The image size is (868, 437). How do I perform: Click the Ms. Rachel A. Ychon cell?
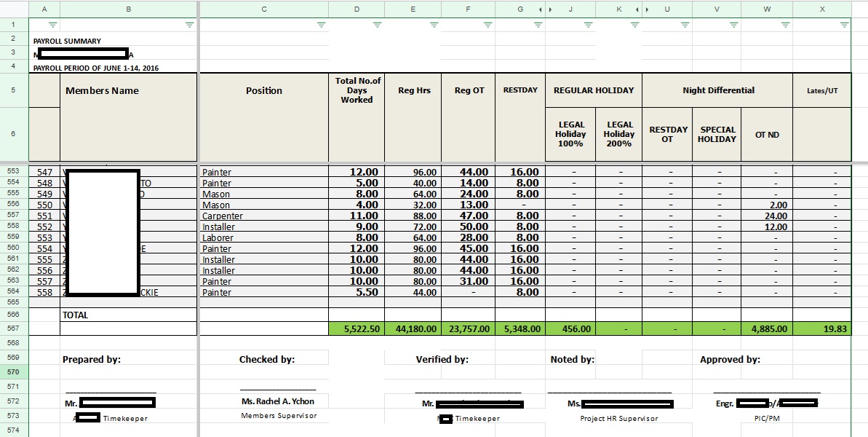277,401
